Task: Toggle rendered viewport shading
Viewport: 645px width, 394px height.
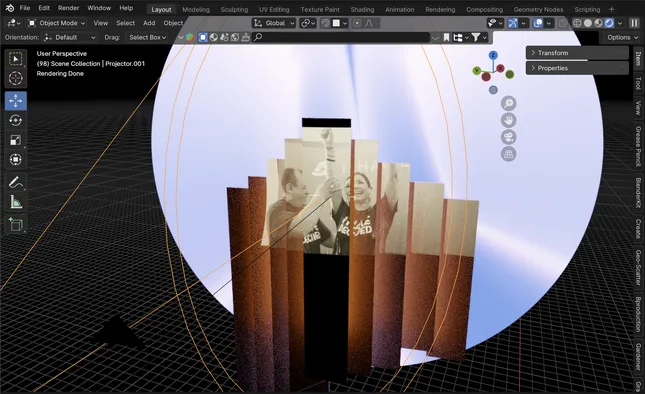Action: coord(609,23)
